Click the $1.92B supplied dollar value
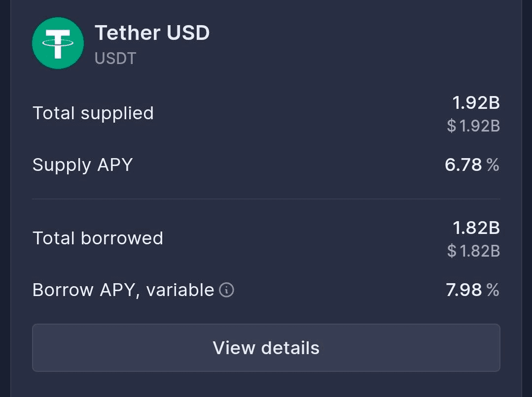Viewport: 532px width, 397px height. coord(479,126)
